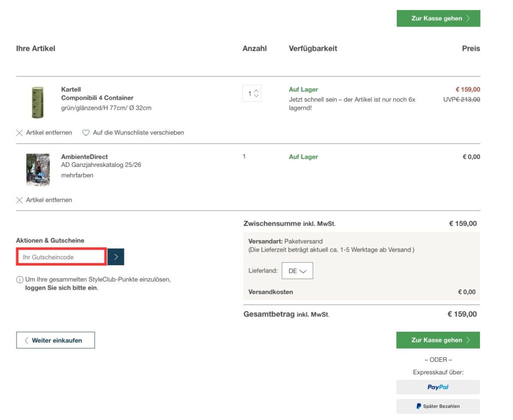Click PayPal Später Bezahlen button
The width and height of the screenshot is (513, 420).
tap(438, 406)
